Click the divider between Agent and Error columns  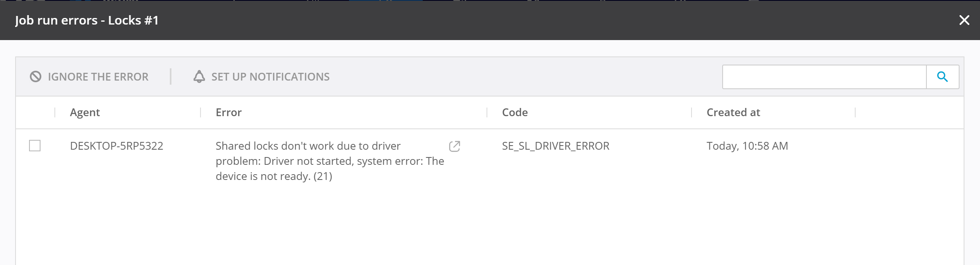(x=201, y=112)
